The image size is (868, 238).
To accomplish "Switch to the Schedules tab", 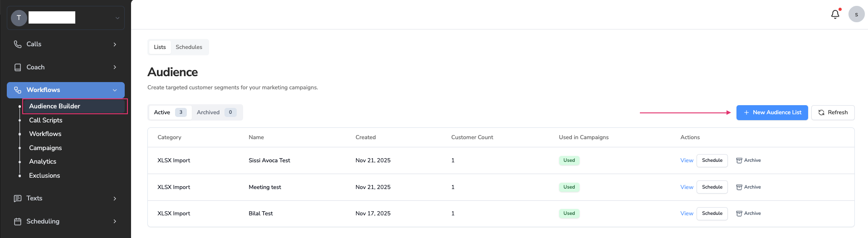I will click(189, 47).
